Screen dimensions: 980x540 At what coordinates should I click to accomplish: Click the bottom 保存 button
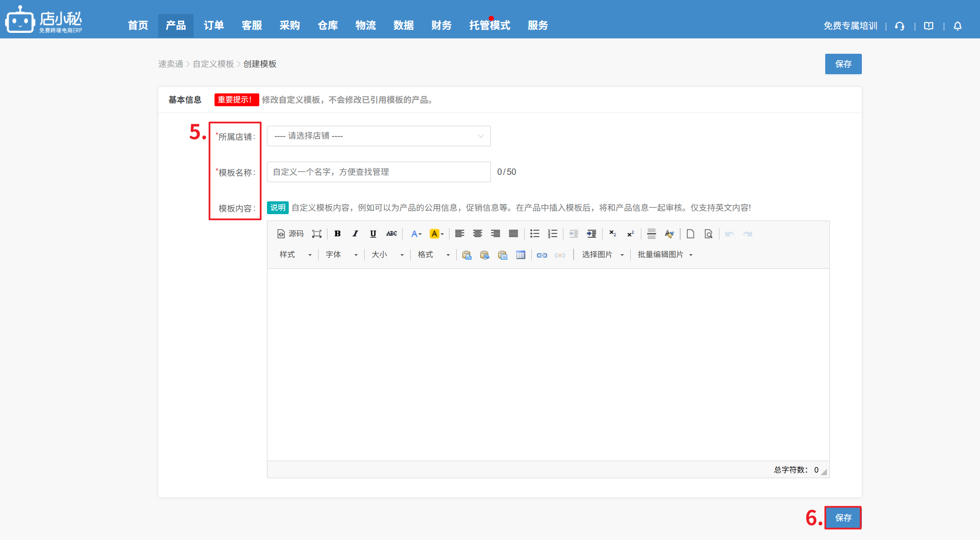[843, 518]
